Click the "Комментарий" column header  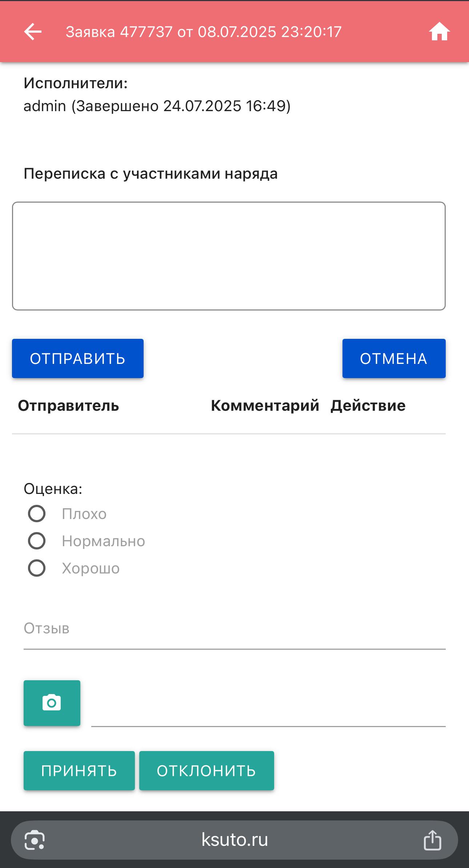pyautogui.click(x=265, y=406)
